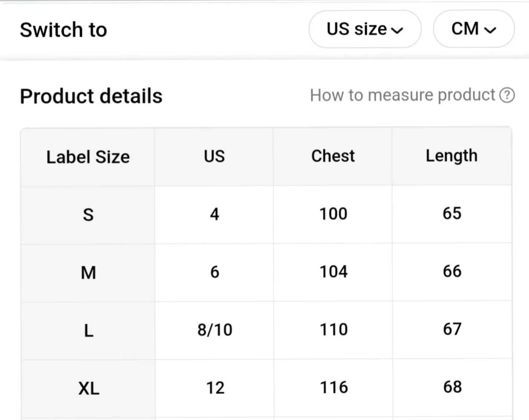Open the How to measure product guide

pos(403,95)
